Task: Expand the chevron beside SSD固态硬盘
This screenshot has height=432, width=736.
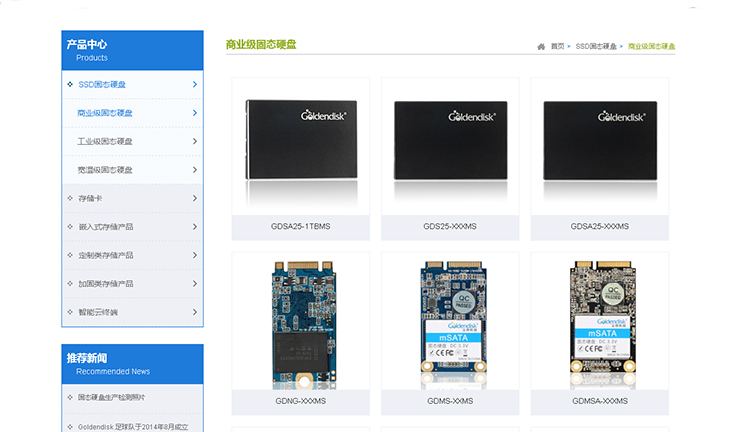Action: 195,85
